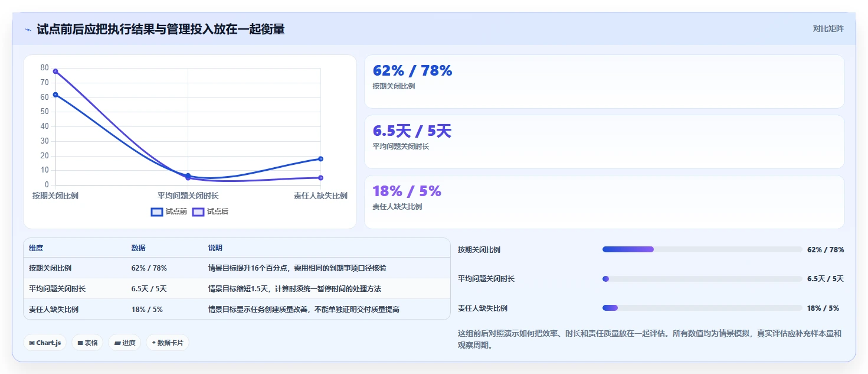The image size is (868, 374).
Task: Click the Chart.js chip
Action: pos(45,343)
